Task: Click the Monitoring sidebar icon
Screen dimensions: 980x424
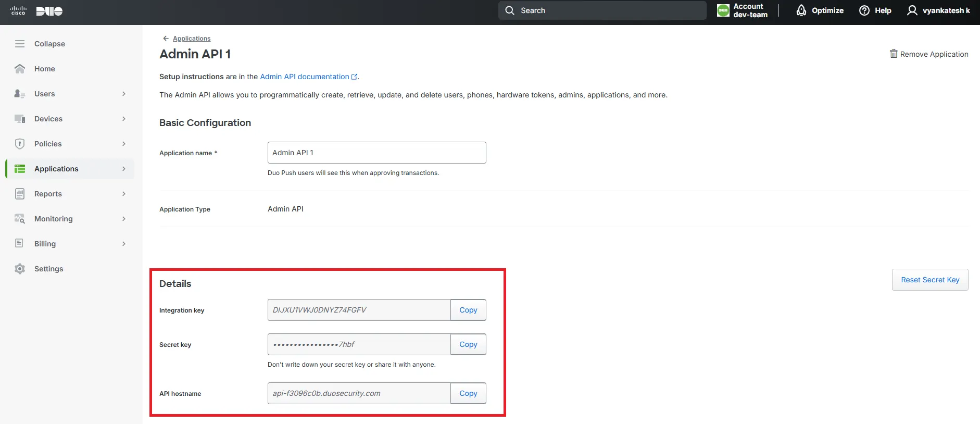Action: coord(20,219)
